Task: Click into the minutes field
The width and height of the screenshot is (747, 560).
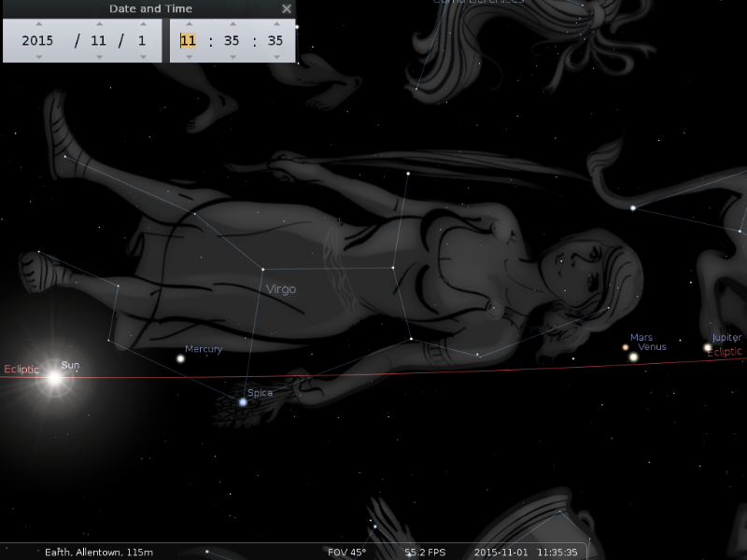Action: (x=232, y=41)
